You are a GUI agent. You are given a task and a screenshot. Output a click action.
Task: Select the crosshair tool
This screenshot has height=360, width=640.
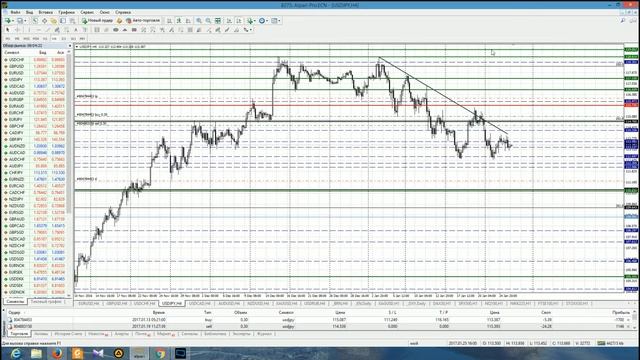17,30
